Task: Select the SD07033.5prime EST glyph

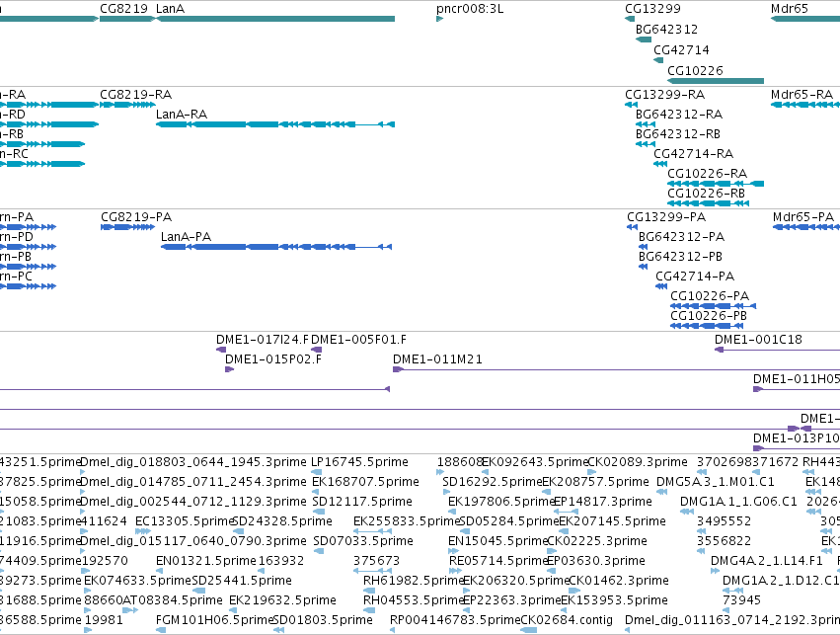Action: coord(318,551)
